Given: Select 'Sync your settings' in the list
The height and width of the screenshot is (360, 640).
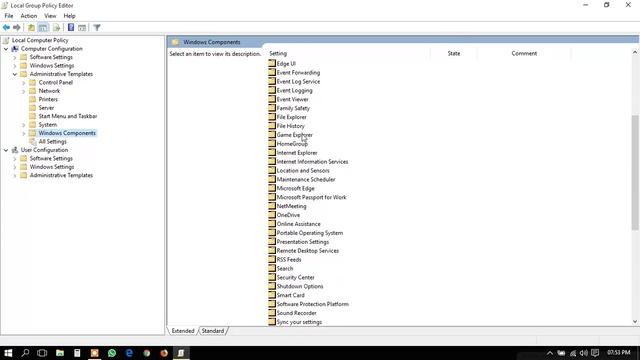Looking at the screenshot, I should (299, 322).
